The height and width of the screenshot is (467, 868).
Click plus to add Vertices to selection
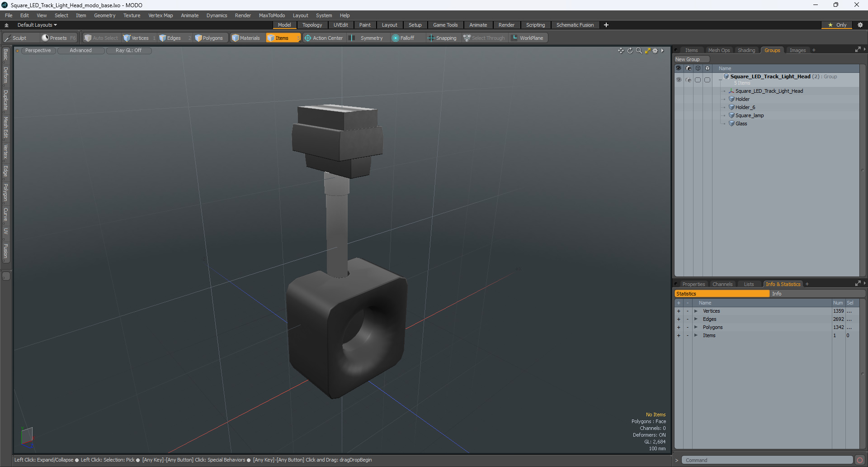(679, 311)
